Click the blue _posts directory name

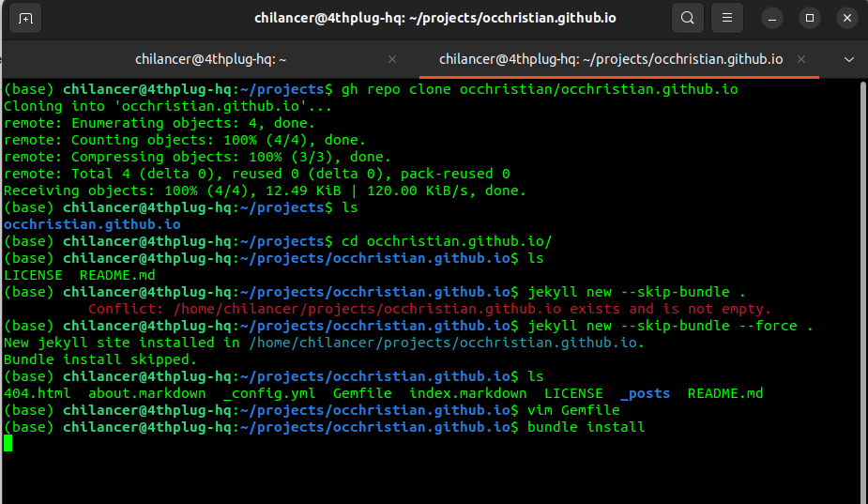pos(645,393)
